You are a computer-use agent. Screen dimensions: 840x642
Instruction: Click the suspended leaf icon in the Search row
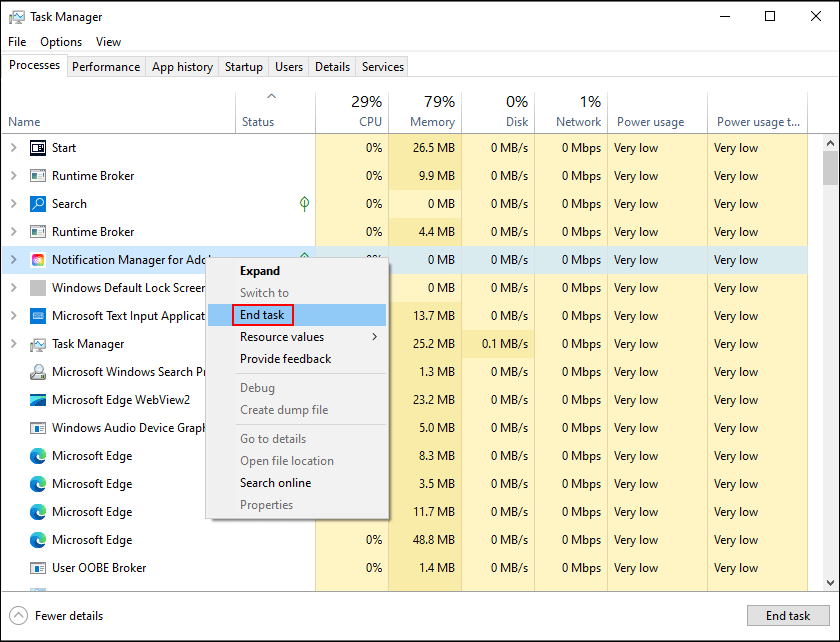point(304,204)
